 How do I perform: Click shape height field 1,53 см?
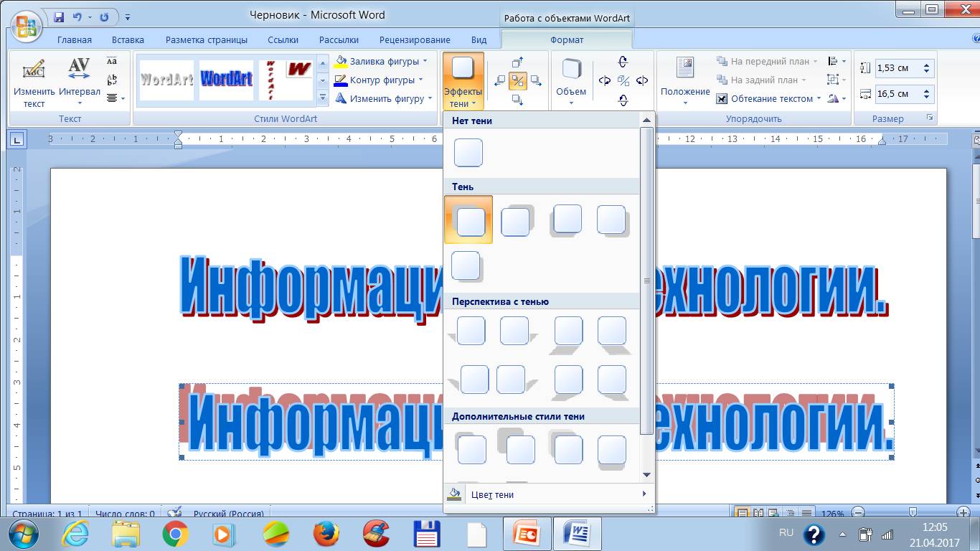pos(898,68)
